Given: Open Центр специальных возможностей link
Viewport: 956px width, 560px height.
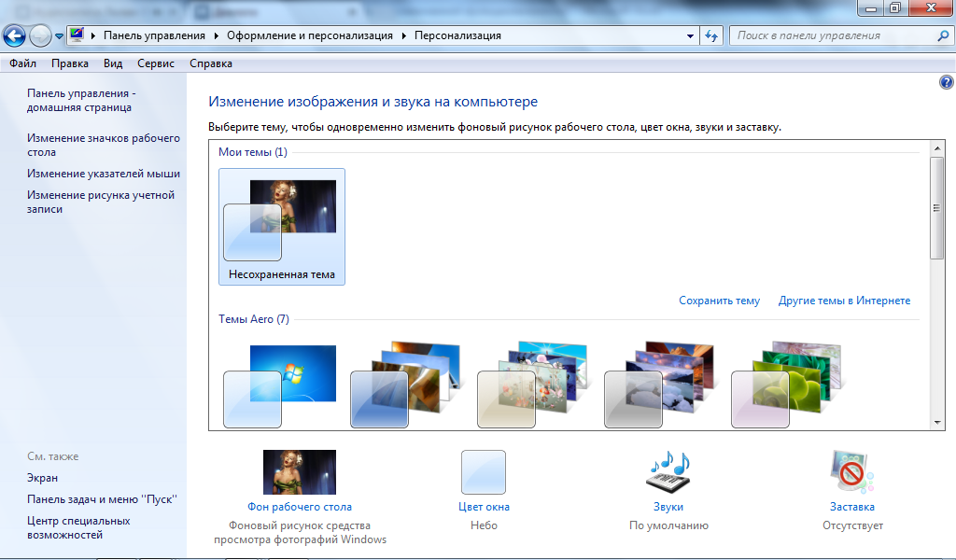Looking at the screenshot, I should (78, 527).
